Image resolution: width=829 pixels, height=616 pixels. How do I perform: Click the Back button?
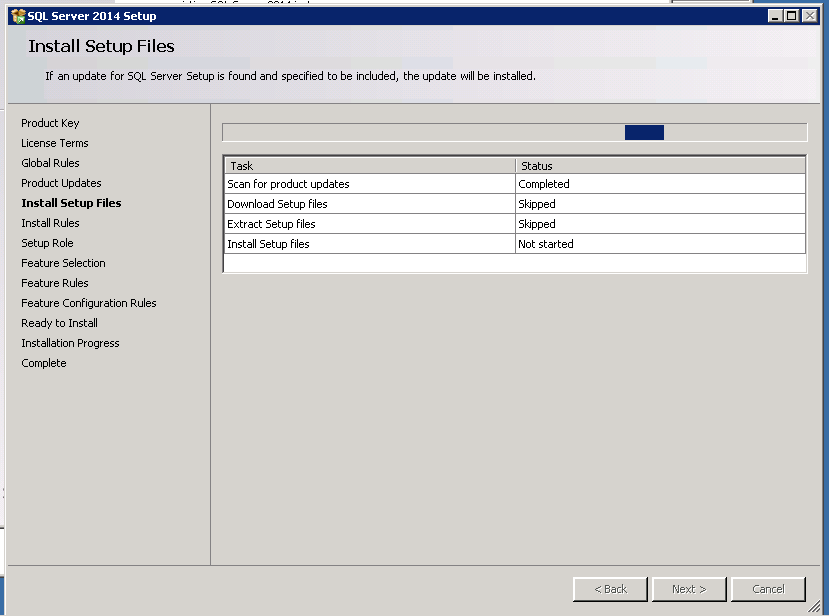point(610,589)
